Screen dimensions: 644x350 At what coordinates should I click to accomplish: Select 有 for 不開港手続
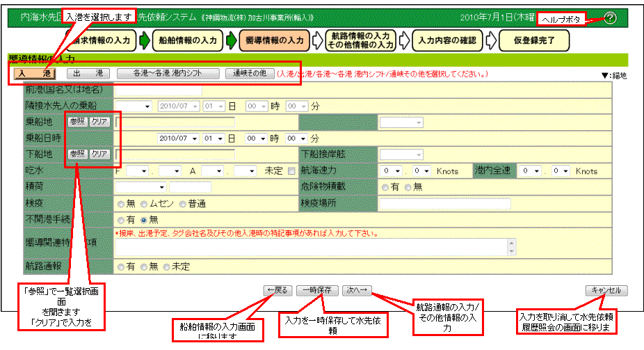[122, 218]
